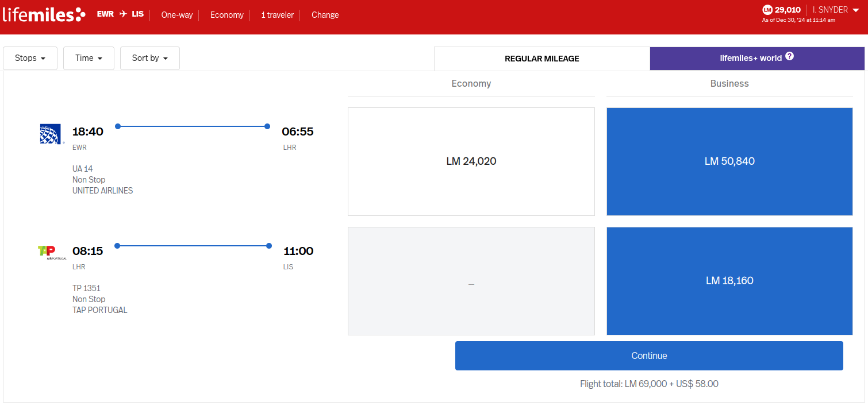The width and height of the screenshot is (868, 406).
Task: Click the Flight total LM 69,000 text
Action: pos(649,384)
